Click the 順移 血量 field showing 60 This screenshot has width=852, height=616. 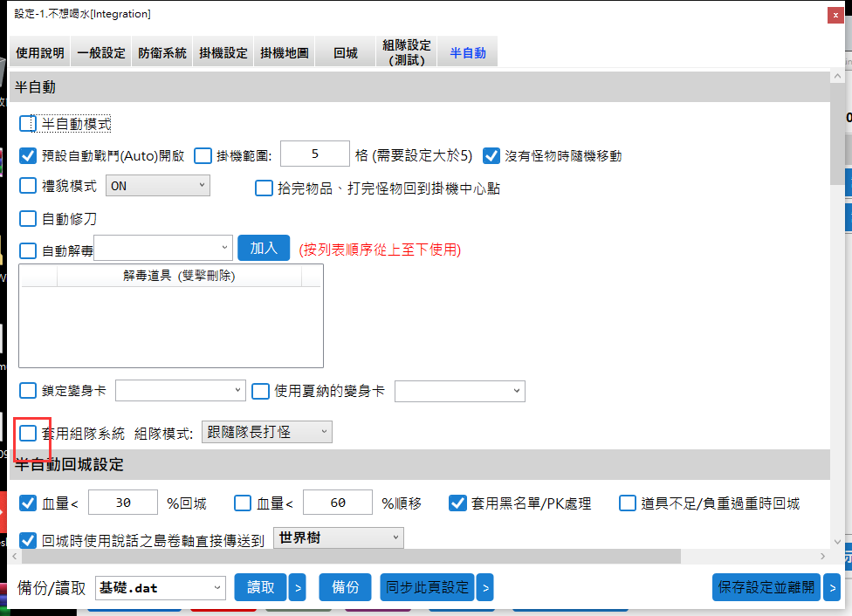coord(338,503)
